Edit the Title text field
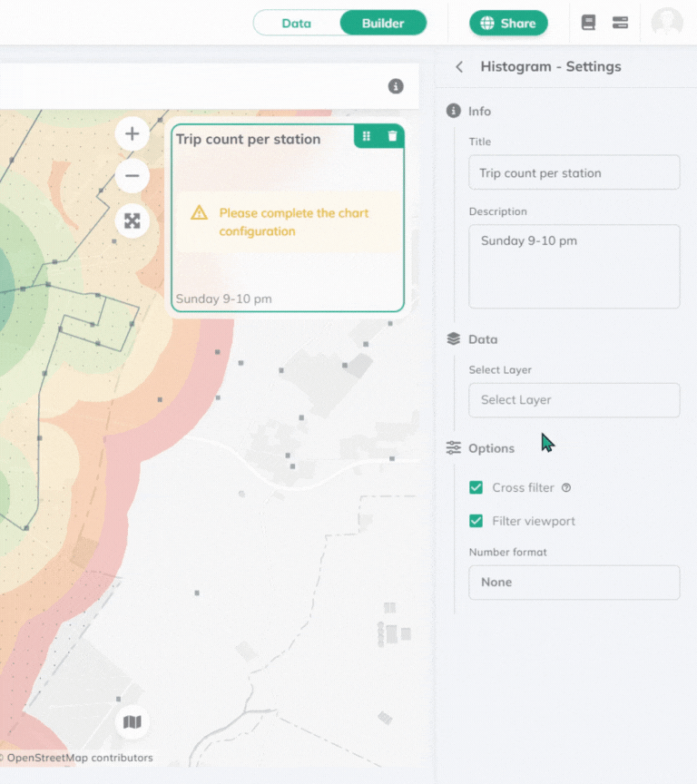697x784 pixels. (x=574, y=172)
